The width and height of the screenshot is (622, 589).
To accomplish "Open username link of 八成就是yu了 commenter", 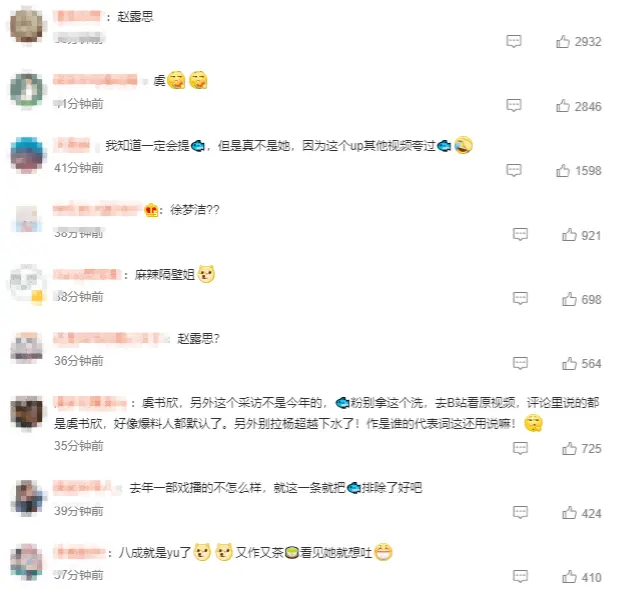I will [x=79, y=553].
